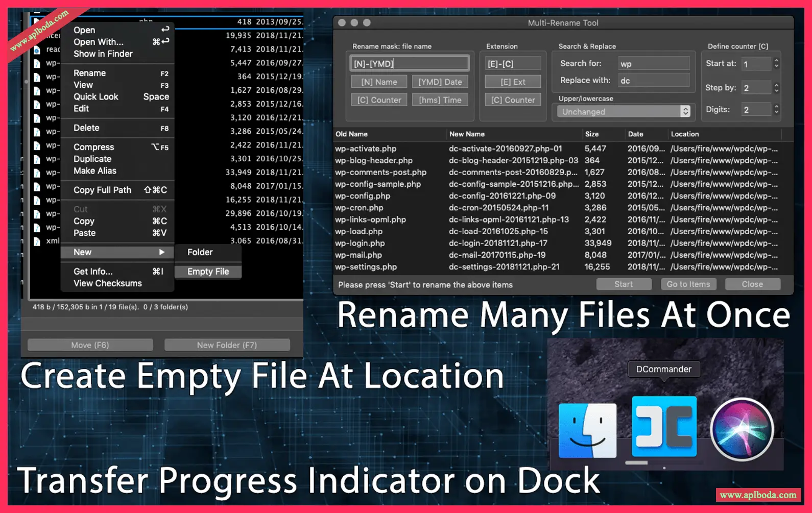Screen dimensions: 812x513
Task: Select Compress in the context menu
Action: point(94,147)
